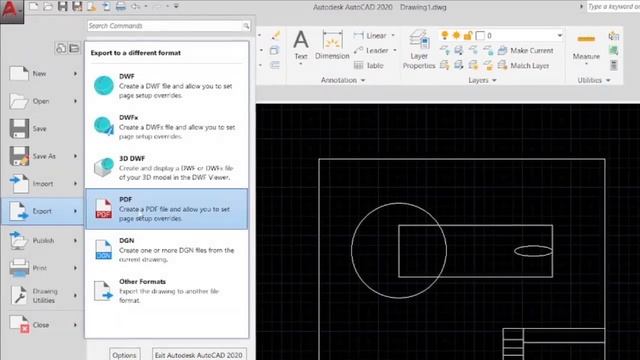The height and width of the screenshot is (360, 640).
Task: Select the Dimension tool
Action: click(x=332, y=45)
